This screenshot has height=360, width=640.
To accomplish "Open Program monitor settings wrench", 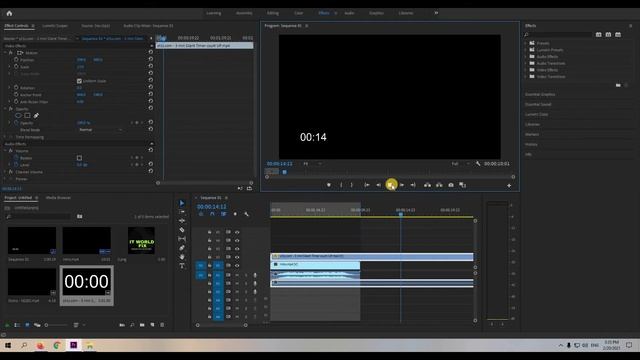I will click(x=478, y=164).
